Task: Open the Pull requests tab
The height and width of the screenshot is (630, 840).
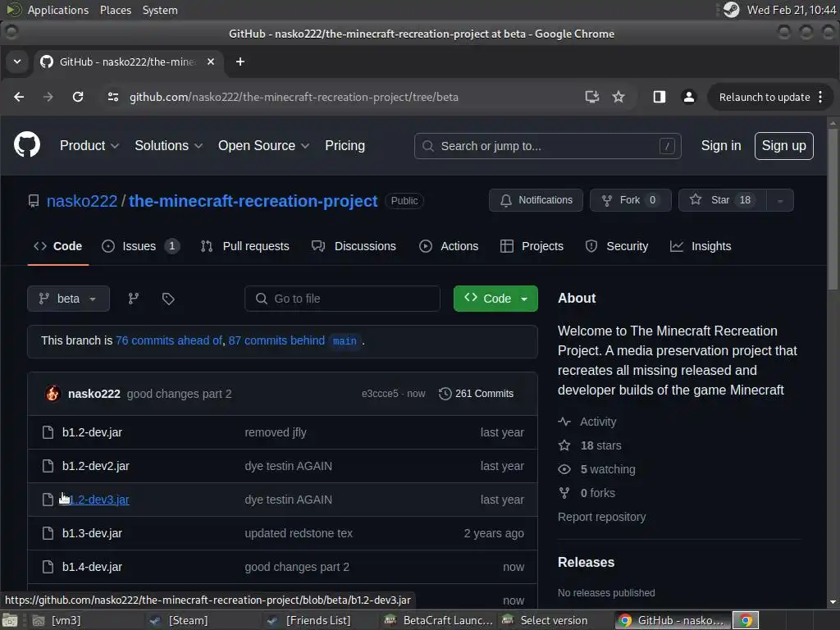Action: tap(244, 246)
